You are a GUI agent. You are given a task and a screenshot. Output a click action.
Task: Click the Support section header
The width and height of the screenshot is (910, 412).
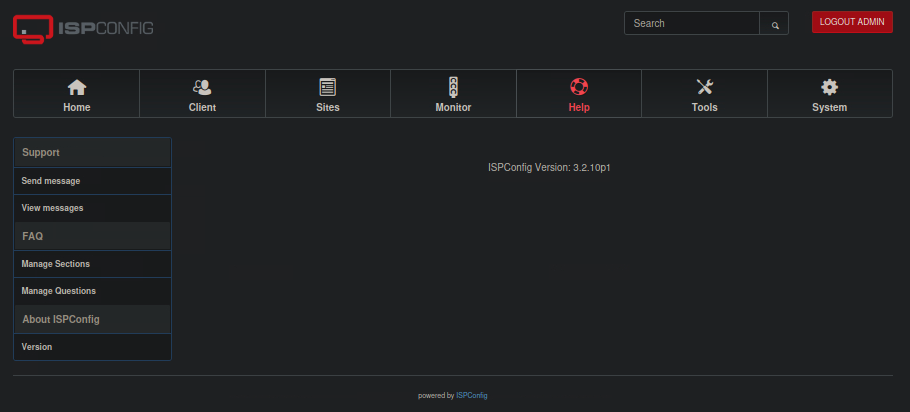pyautogui.click(x=41, y=152)
